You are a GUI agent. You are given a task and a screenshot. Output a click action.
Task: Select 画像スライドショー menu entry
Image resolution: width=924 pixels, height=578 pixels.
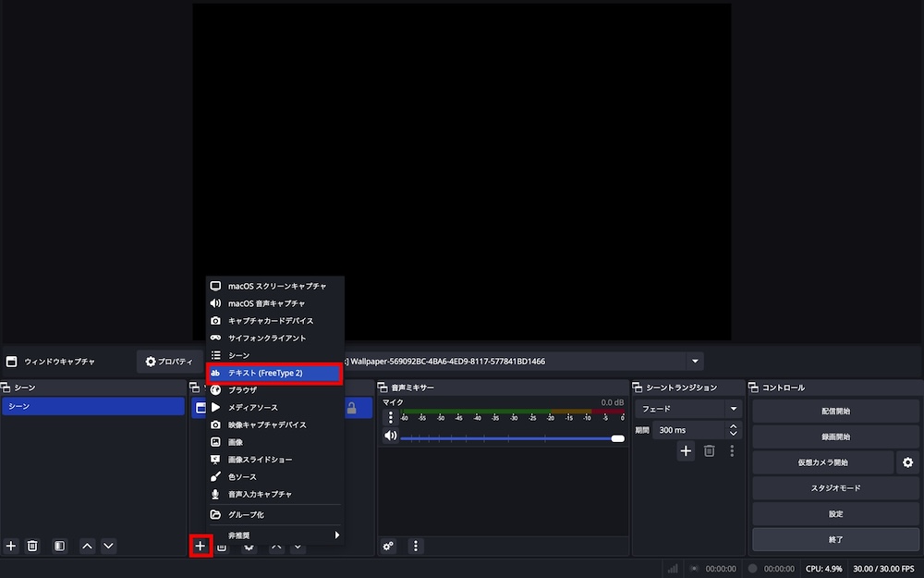click(275, 460)
